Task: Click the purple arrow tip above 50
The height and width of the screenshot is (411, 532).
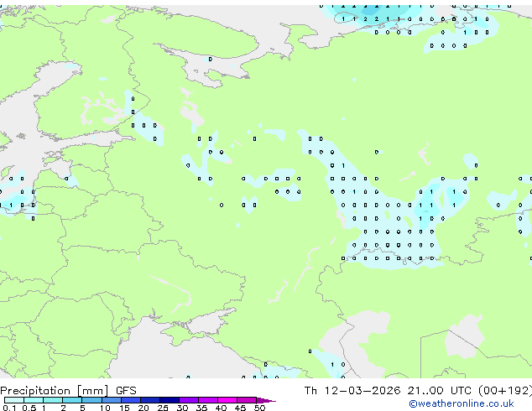Action: [x=266, y=400]
